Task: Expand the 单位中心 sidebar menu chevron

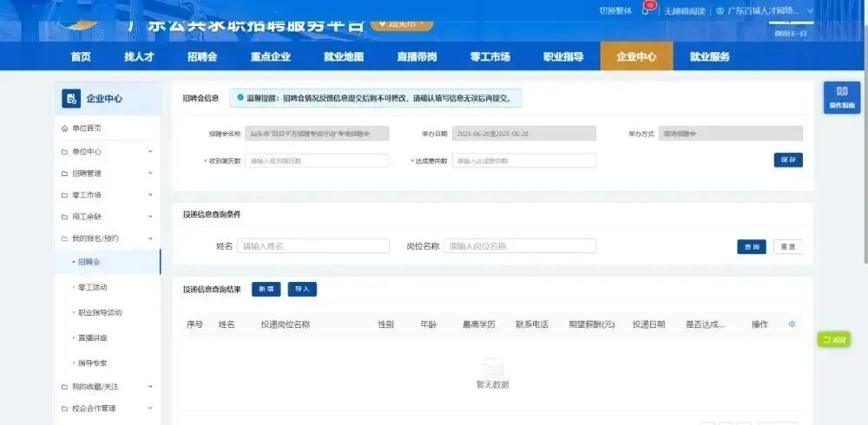Action: [x=150, y=152]
